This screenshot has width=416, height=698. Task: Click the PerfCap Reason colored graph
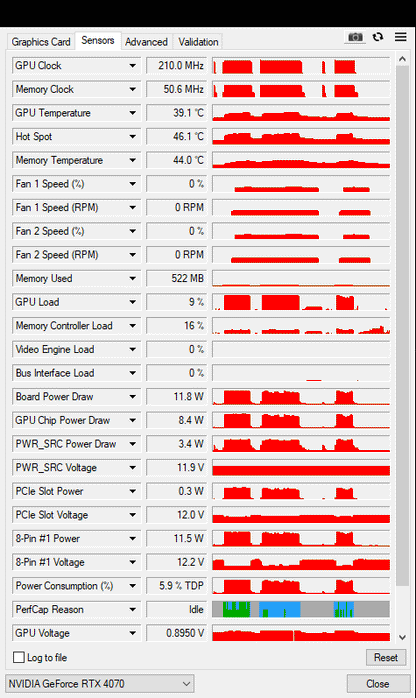coord(301,609)
